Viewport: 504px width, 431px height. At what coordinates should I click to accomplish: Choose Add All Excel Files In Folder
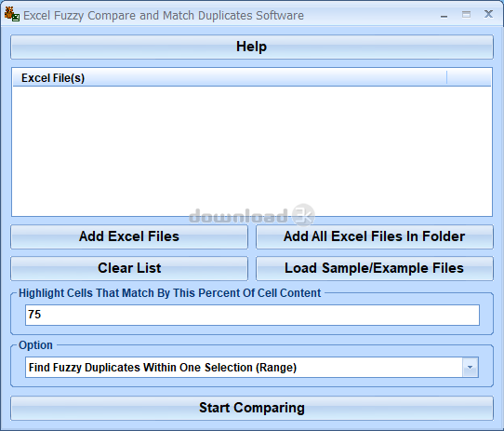tap(375, 236)
